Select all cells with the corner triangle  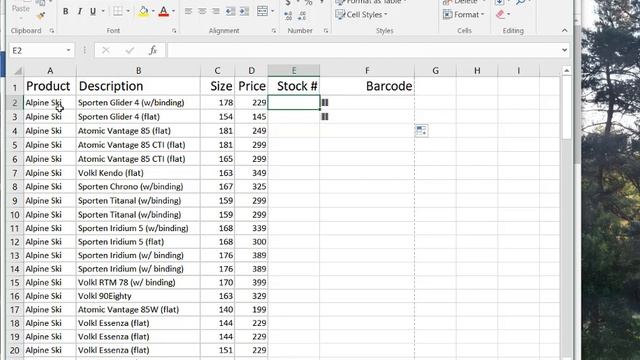tap(17, 71)
